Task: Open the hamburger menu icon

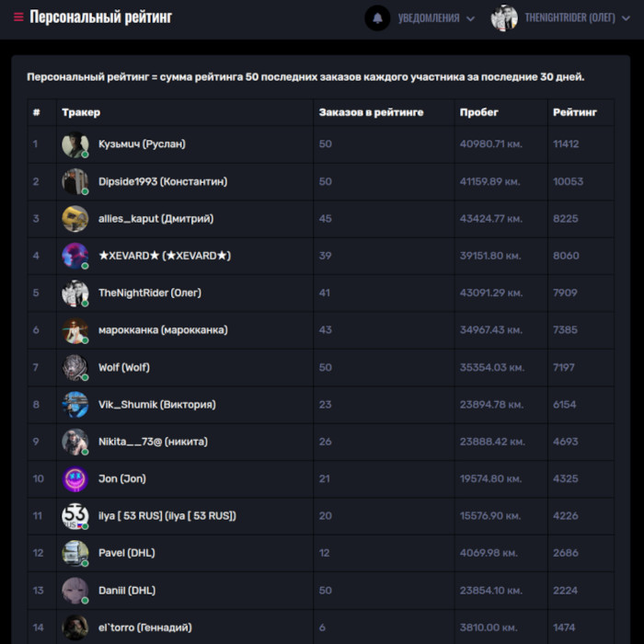Action: point(18,17)
